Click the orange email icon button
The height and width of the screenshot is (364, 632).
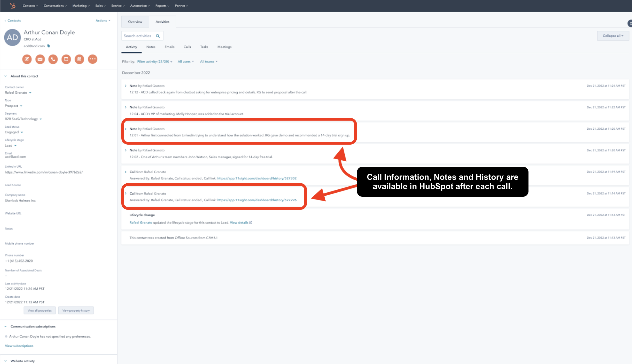pyautogui.click(x=40, y=59)
